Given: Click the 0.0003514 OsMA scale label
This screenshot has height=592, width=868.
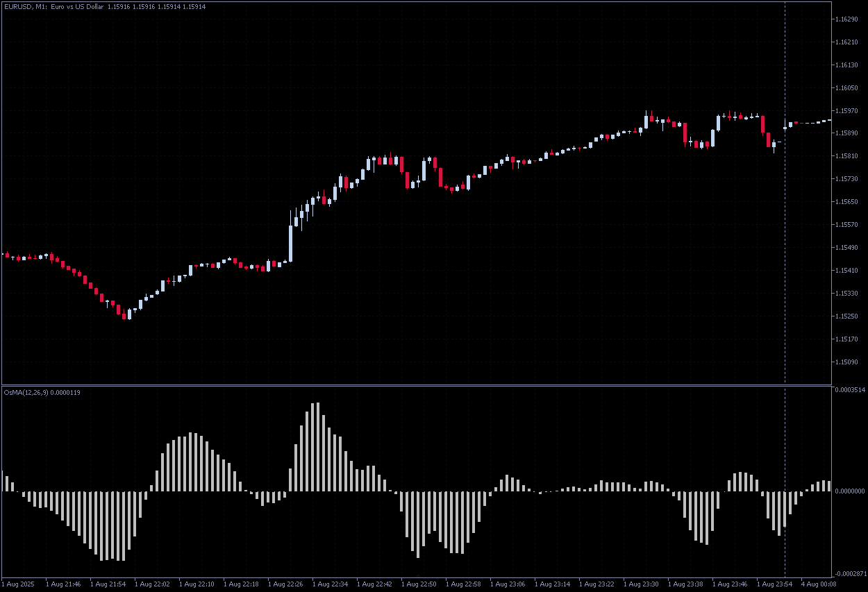Looking at the screenshot, I should [x=850, y=390].
